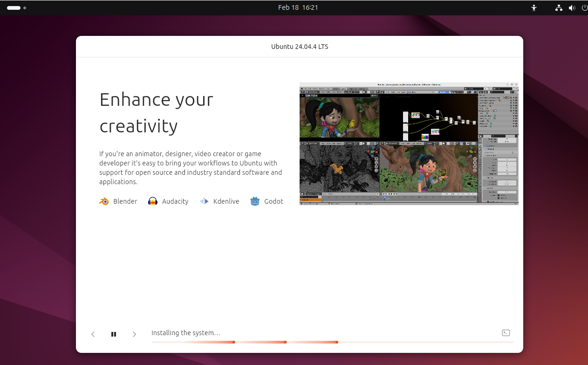Click the installation progress bar
The width and height of the screenshot is (588, 365).
[x=333, y=342]
